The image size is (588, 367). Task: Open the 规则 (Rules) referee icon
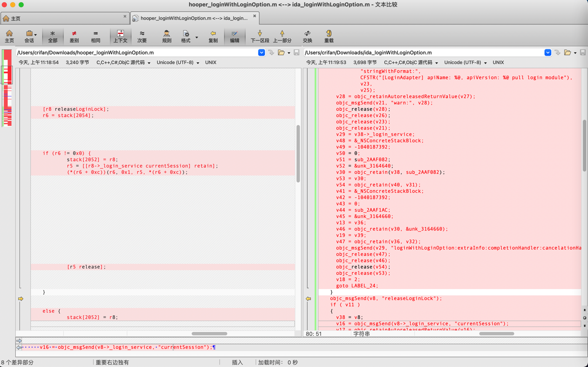coord(167,36)
